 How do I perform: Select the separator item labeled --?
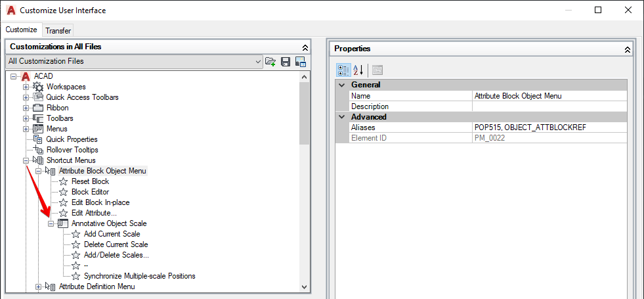[x=86, y=265]
